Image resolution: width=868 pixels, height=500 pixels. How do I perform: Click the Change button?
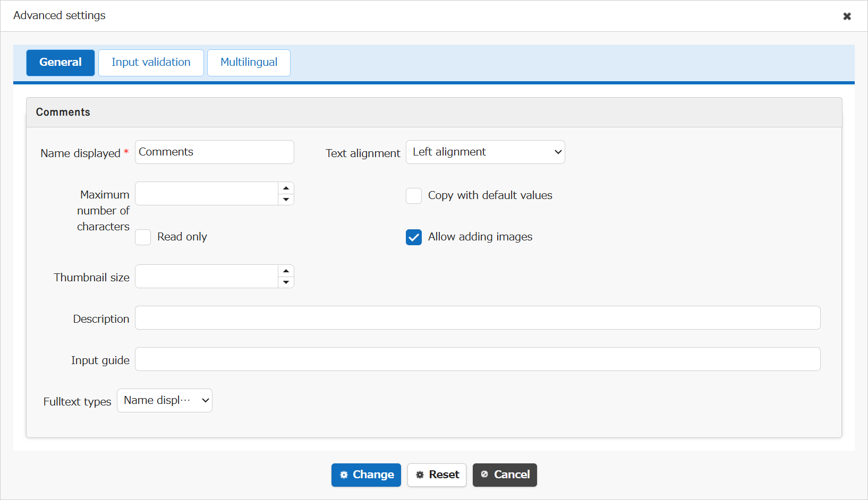click(366, 475)
